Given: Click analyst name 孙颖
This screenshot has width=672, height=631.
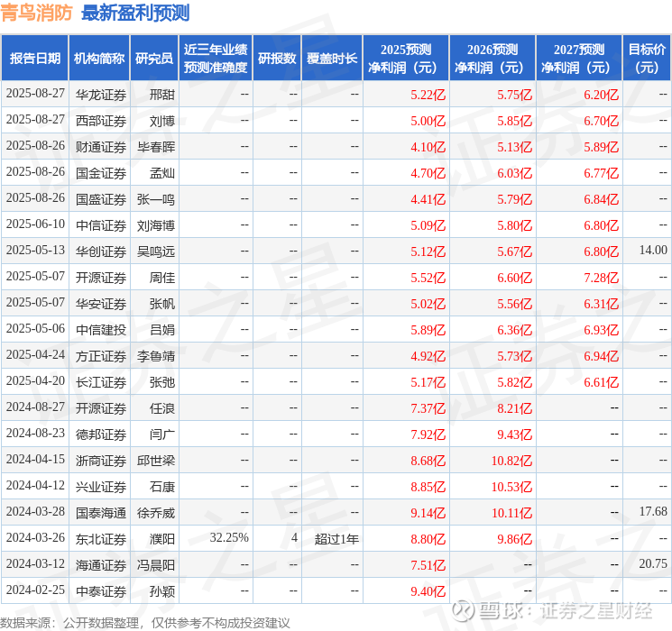Looking at the screenshot, I should tap(162, 591).
